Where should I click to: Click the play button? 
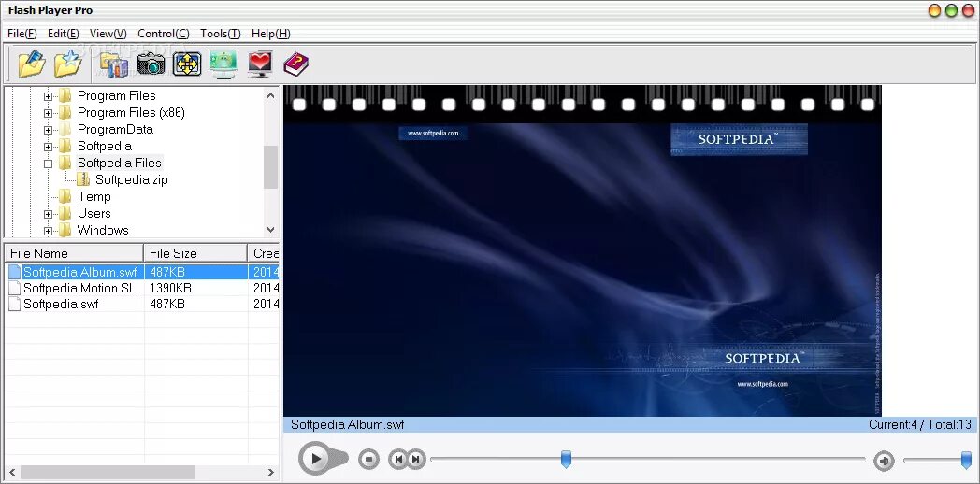click(316, 459)
